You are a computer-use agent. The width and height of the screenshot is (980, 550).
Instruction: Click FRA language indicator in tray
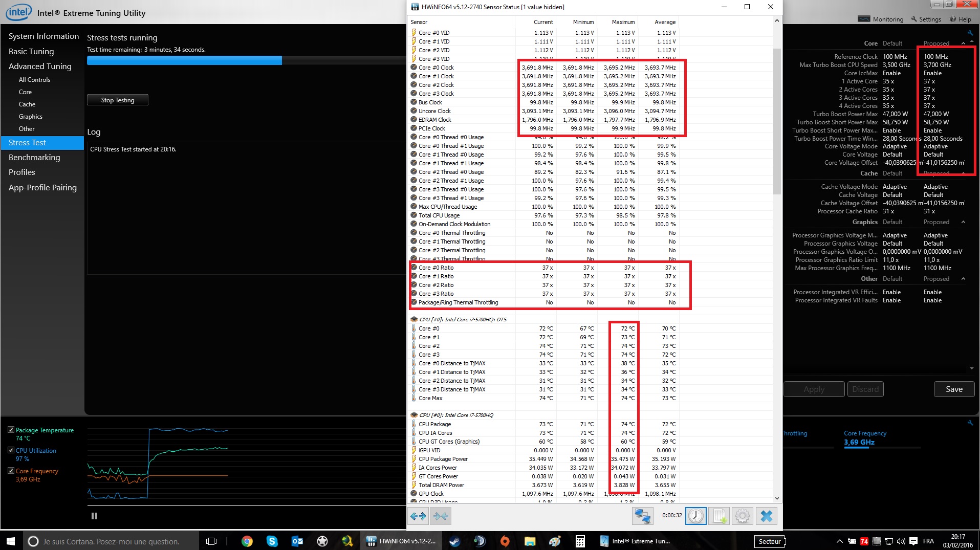click(928, 541)
